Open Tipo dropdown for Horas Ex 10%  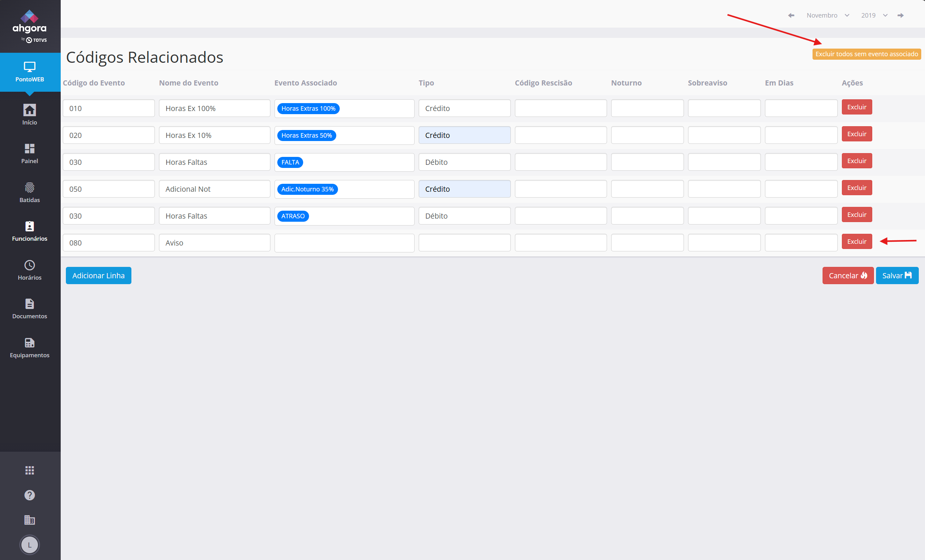(464, 135)
